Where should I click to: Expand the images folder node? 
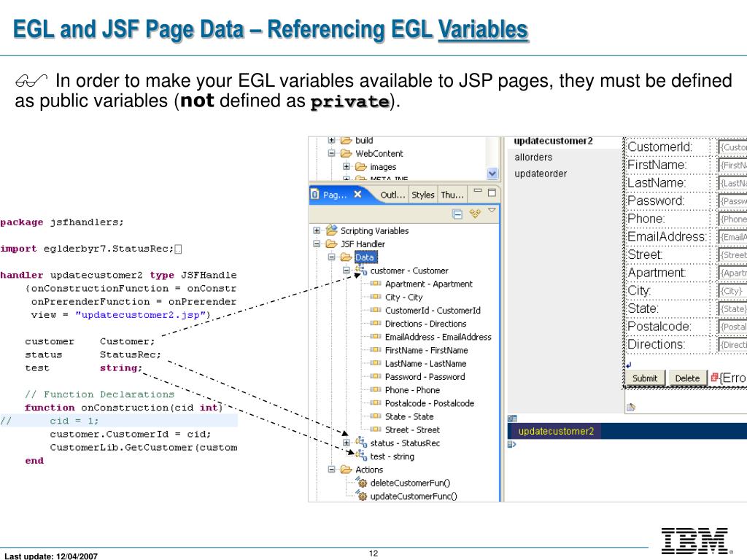pyautogui.click(x=347, y=167)
